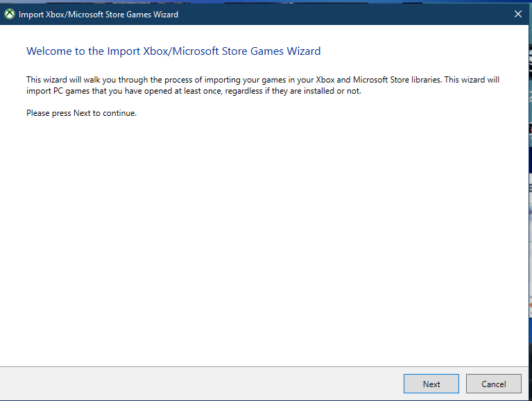
Task: Click the gray footer bar beside Next
Action: 200,384
